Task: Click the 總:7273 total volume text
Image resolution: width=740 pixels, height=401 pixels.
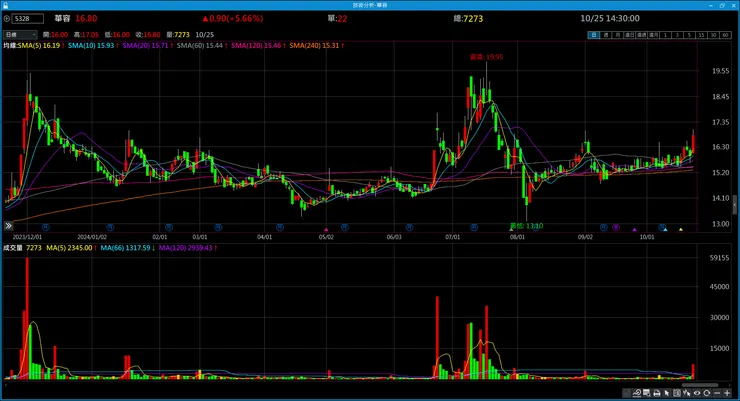Action: point(468,19)
